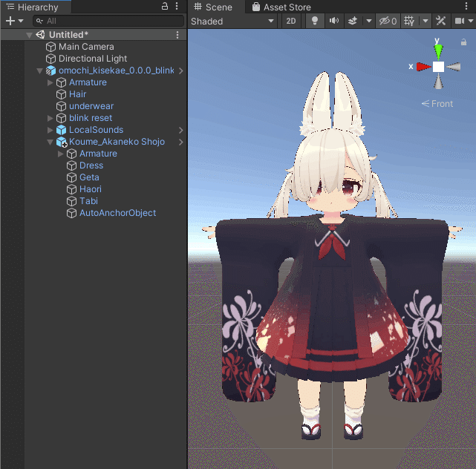Select the Haori object

(x=91, y=189)
